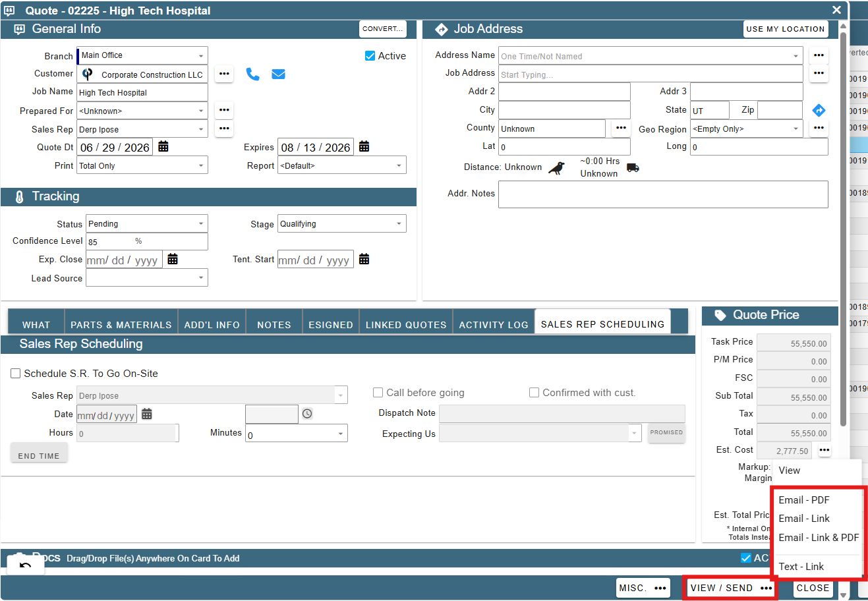Click the ellipsis button beside Est. Cost
The image size is (868, 601).
tap(825, 450)
